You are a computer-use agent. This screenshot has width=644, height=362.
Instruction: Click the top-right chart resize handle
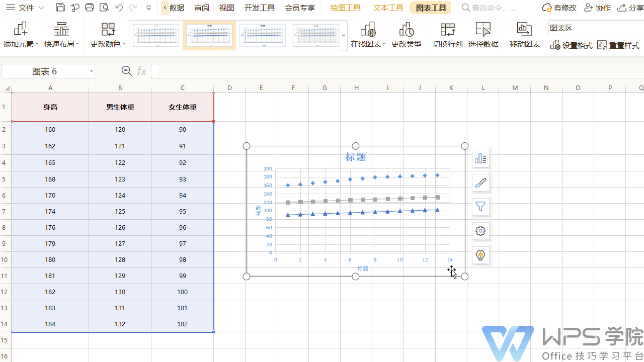(x=465, y=146)
